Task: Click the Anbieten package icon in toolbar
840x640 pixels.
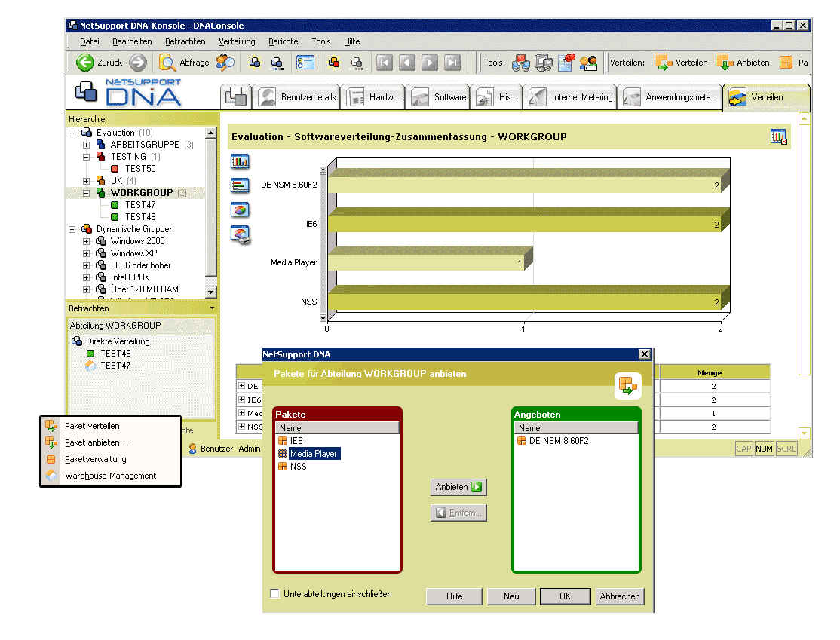Action: point(725,63)
